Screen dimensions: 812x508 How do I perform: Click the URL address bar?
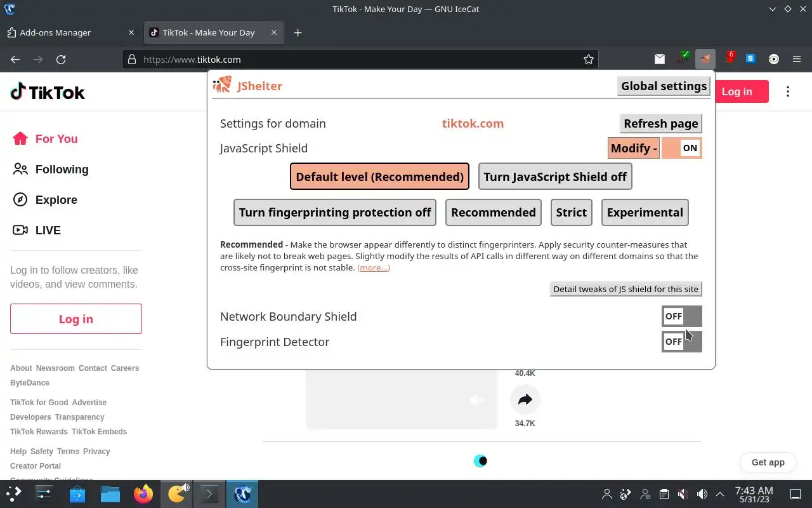tap(360, 59)
